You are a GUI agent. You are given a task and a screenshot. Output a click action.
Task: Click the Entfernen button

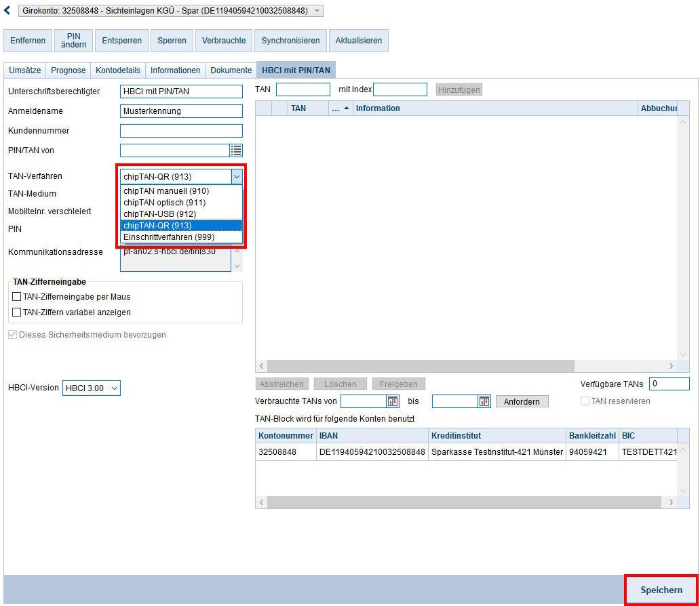pos(28,41)
